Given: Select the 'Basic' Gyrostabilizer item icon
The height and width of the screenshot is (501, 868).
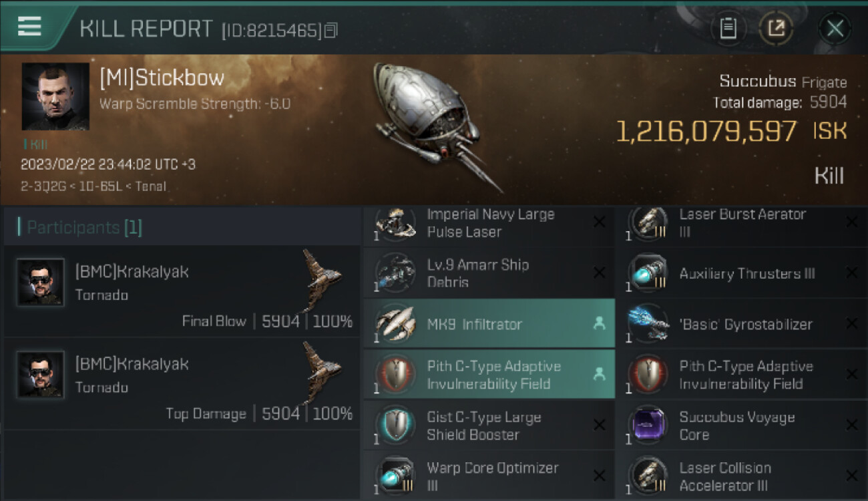Looking at the screenshot, I should (648, 324).
